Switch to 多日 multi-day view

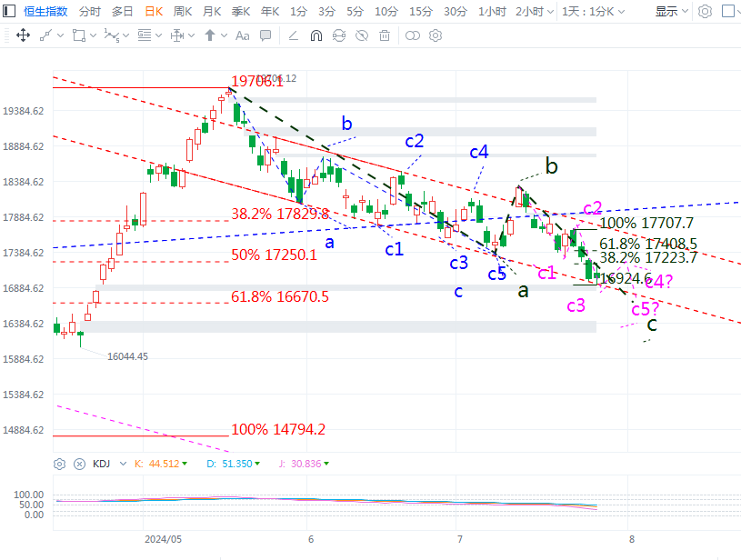(x=123, y=11)
